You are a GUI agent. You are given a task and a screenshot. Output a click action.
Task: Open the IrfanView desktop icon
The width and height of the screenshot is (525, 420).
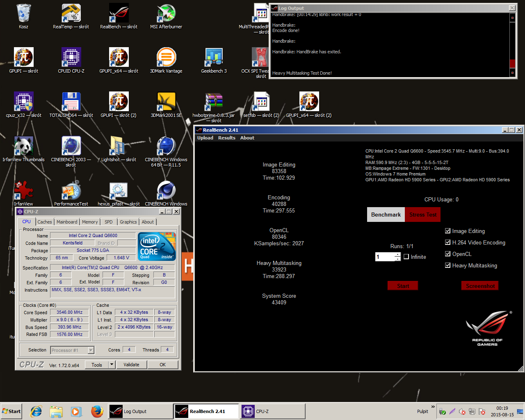pyautogui.click(x=23, y=190)
